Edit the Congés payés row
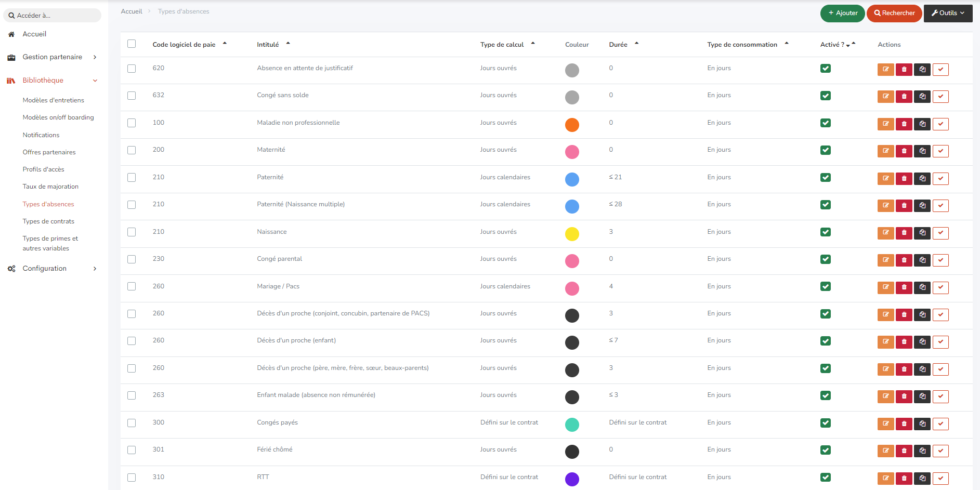Screen dimensions: 980x490 [x=885, y=424]
